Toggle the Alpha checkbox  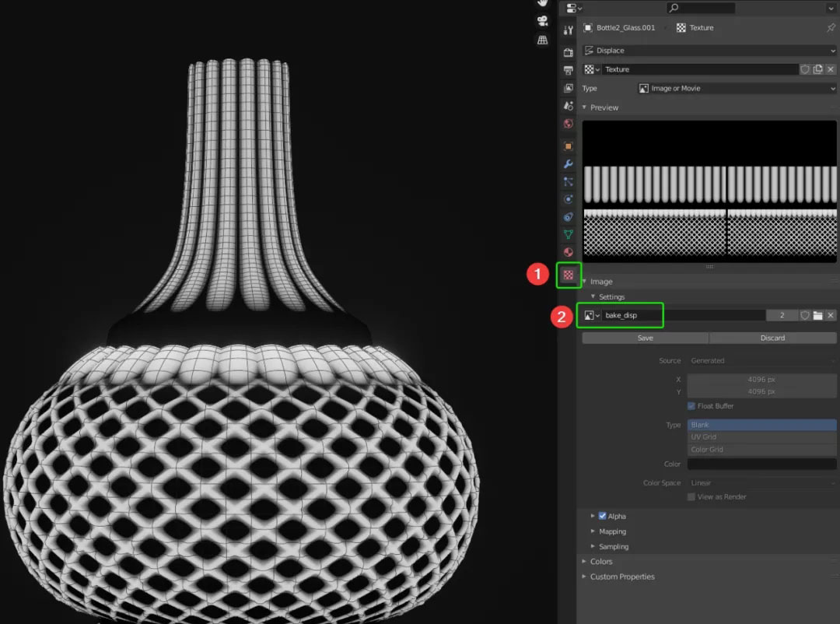[x=602, y=517]
